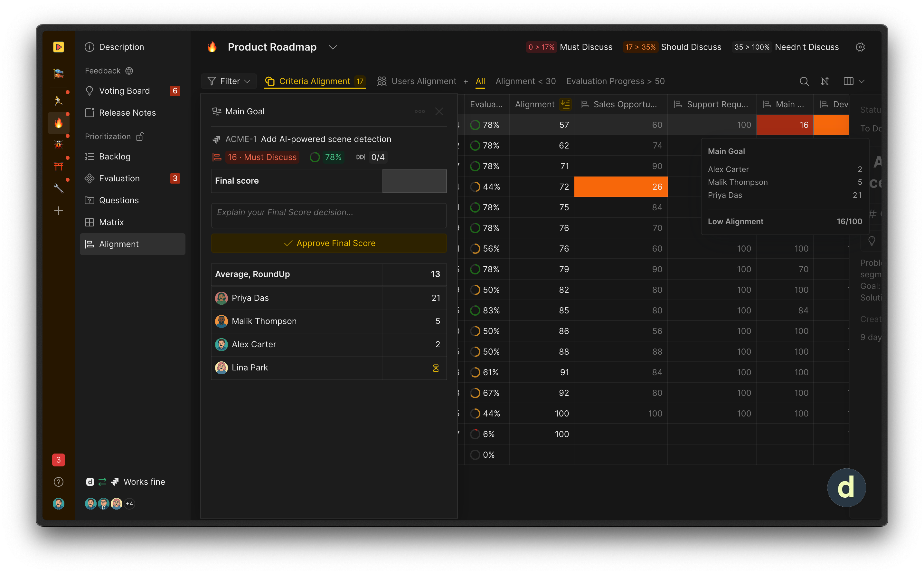Expand the Product Roadmap board dropdown
Image resolution: width=924 pixels, height=574 pixels.
pos(333,47)
